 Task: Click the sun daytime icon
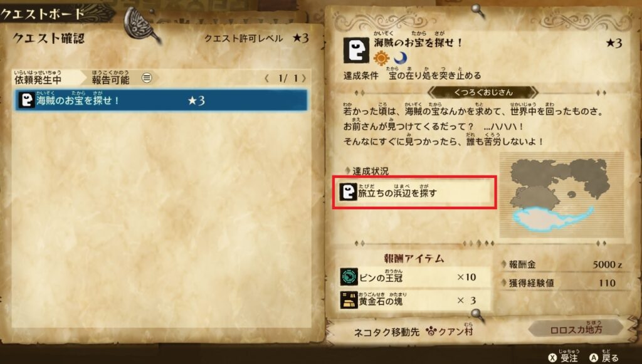[x=381, y=58]
